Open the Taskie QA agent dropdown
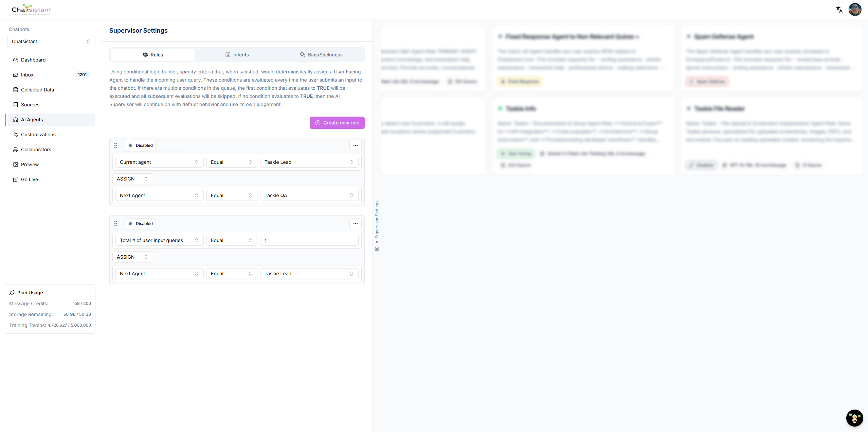Viewport: 868px width, 432px height. coord(309,195)
